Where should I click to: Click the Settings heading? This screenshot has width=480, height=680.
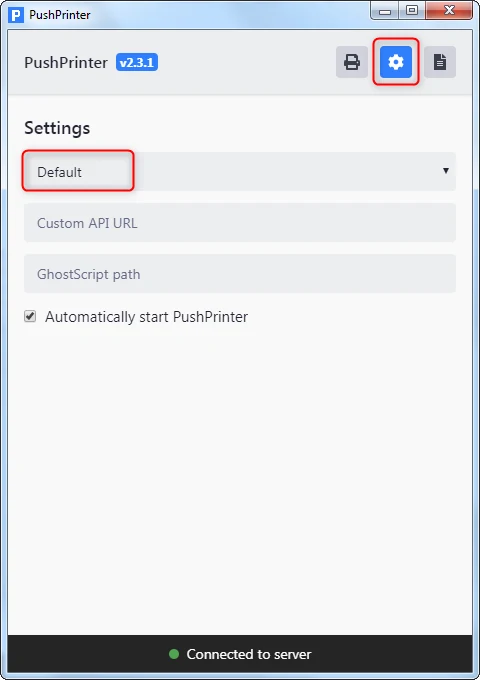tap(57, 128)
